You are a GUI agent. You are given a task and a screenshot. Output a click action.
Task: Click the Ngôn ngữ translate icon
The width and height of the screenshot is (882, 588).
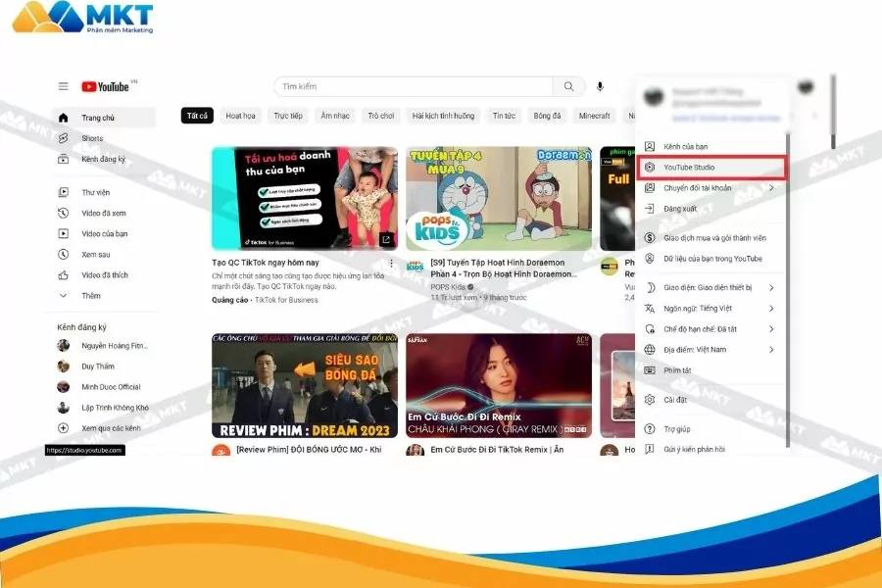point(650,309)
